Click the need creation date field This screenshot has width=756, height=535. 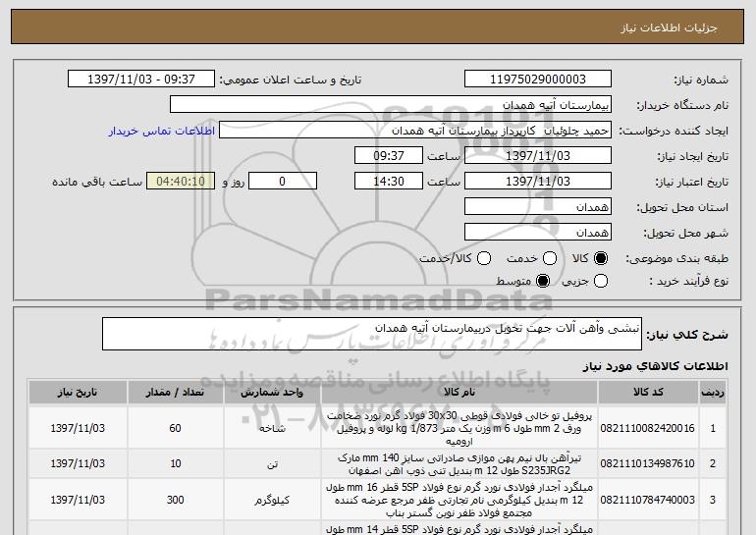pyautogui.click(x=538, y=156)
